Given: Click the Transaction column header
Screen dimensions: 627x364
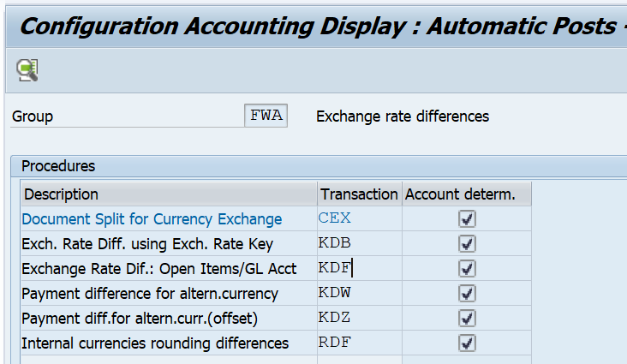Looking at the screenshot, I should point(358,194).
